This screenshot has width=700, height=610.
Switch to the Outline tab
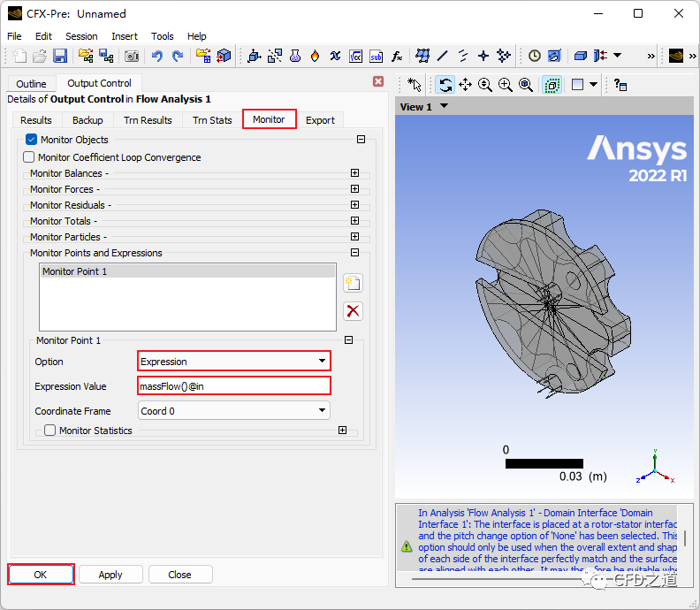[31, 83]
